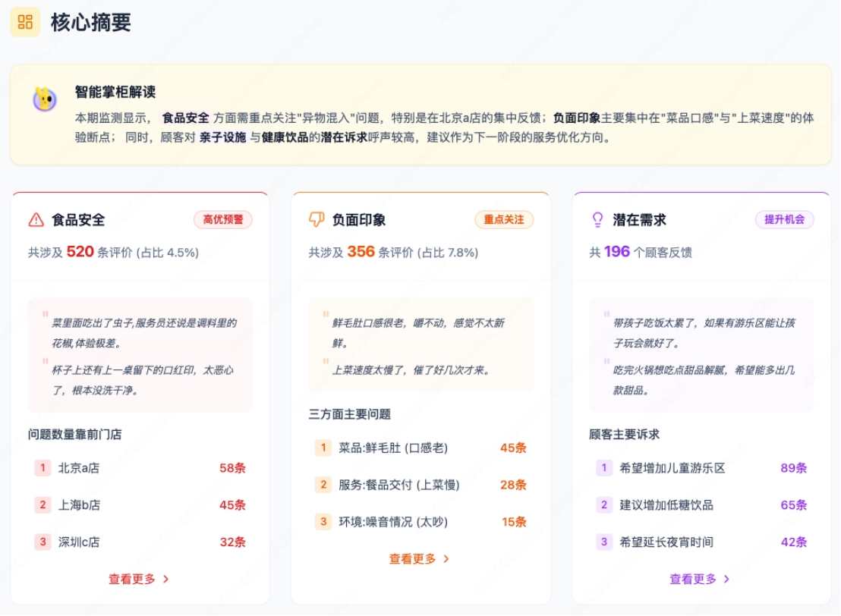Screen dimensions: 841x616
Task: Select the 服务:餐品交付 (上菜慢) issue row
Action: pos(420,485)
